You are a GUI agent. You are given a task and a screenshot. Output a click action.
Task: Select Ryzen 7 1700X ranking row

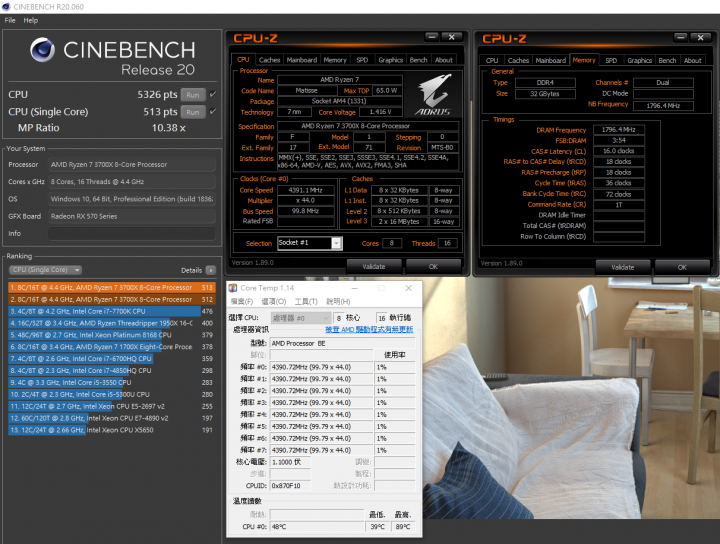click(x=112, y=347)
